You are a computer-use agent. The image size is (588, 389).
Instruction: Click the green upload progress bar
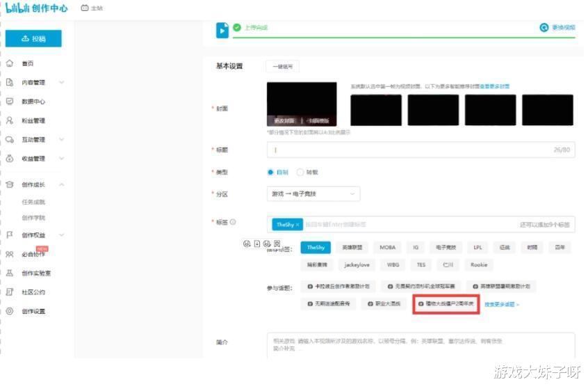(x=404, y=38)
